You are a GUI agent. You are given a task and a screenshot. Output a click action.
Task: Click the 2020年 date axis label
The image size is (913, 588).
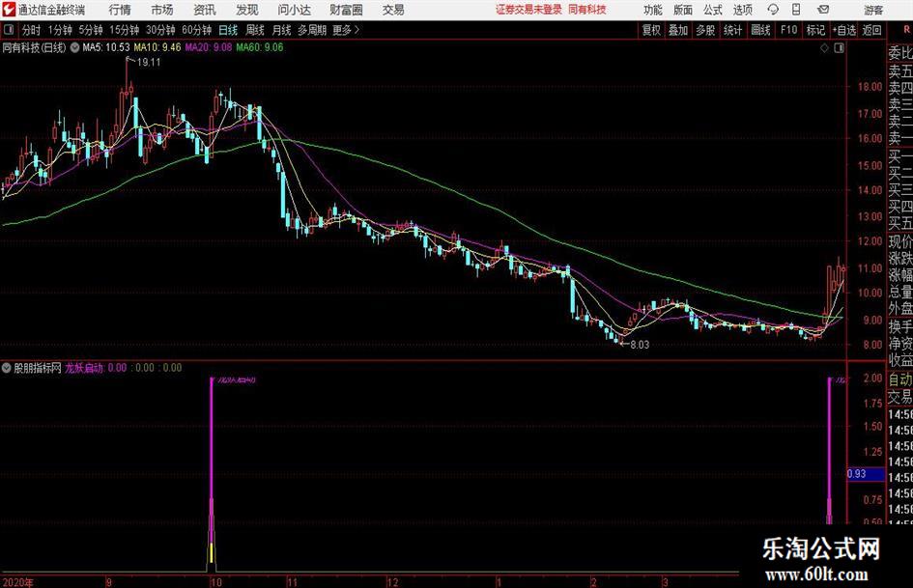click(18, 582)
